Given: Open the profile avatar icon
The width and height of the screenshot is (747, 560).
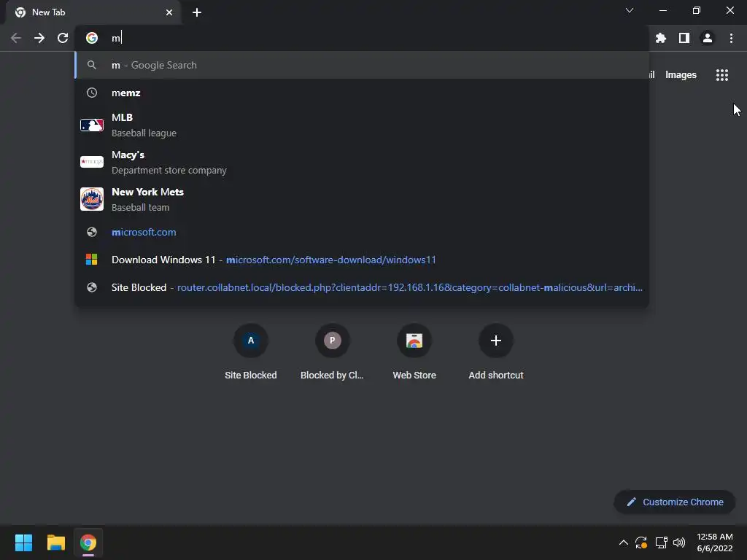Looking at the screenshot, I should click(708, 38).
